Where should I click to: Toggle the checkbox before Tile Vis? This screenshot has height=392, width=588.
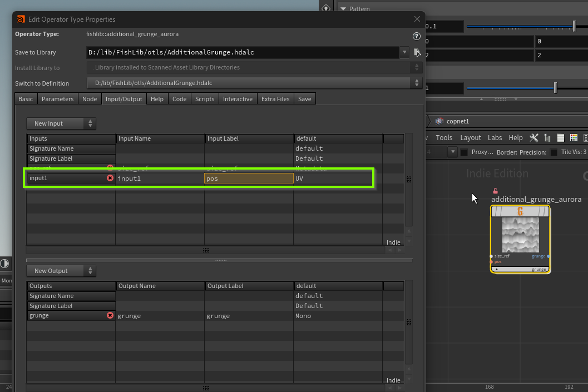pyautogui.click(x=554, y=152)
